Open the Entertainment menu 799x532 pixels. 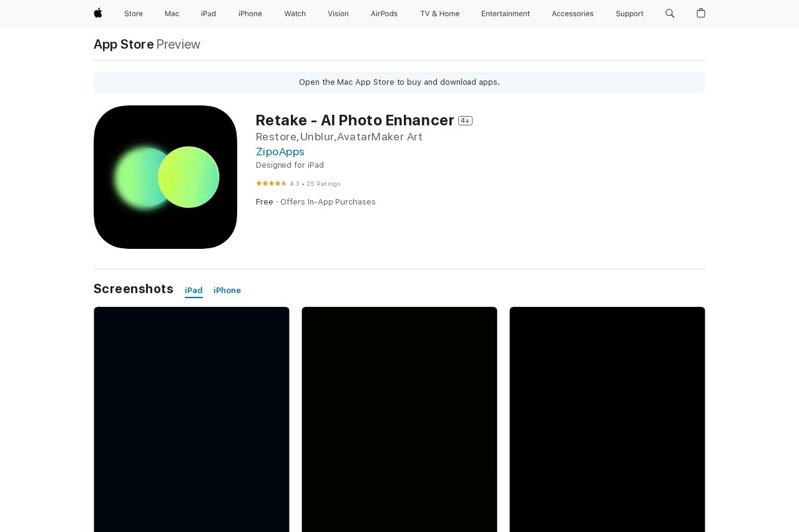[506, 14]
